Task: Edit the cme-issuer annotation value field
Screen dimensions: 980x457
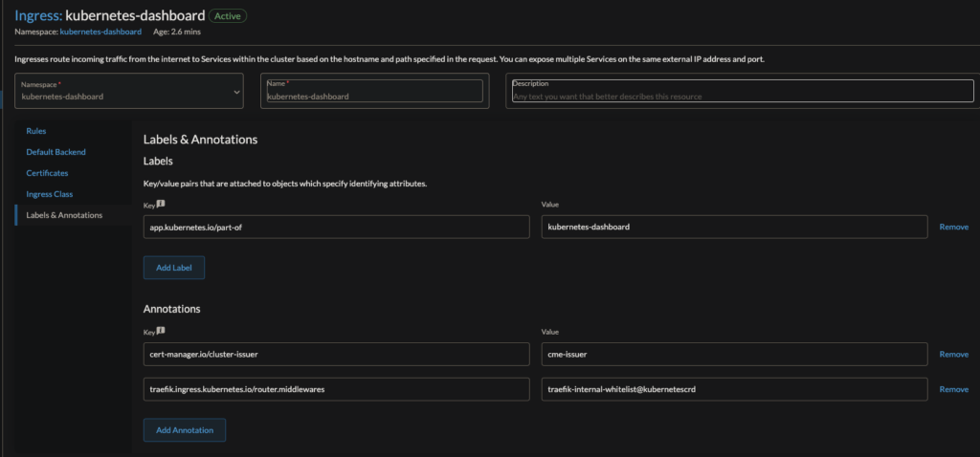Action: tap(734, 354)
